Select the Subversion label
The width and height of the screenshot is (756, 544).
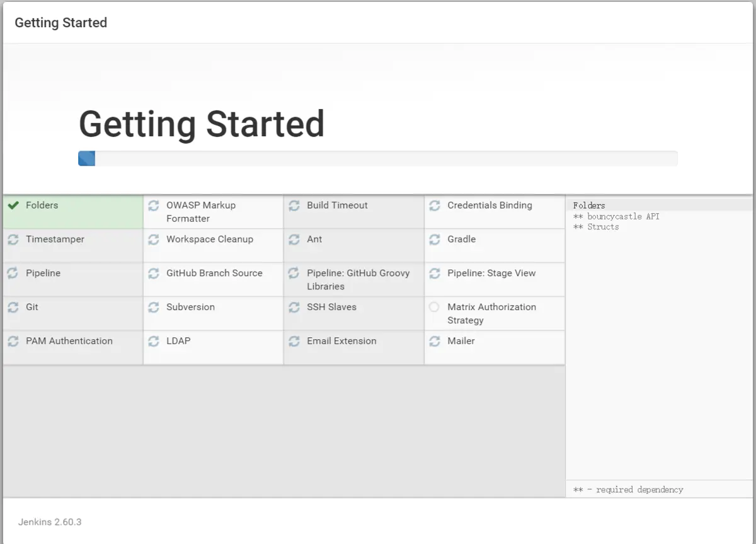[190, 307]
